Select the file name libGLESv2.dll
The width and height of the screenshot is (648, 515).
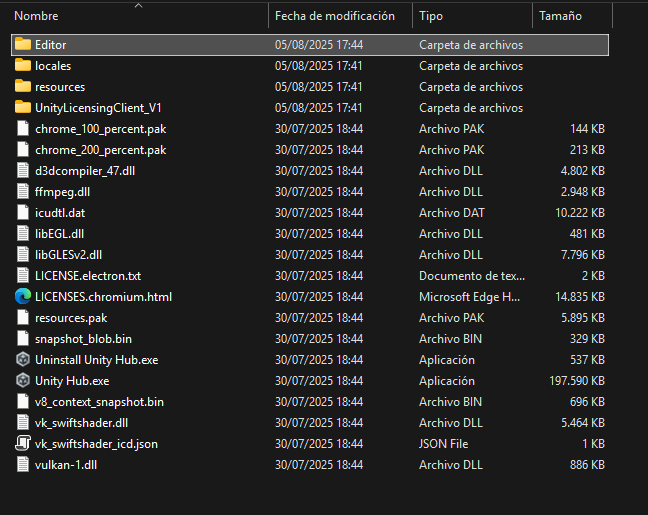point(69,255)
